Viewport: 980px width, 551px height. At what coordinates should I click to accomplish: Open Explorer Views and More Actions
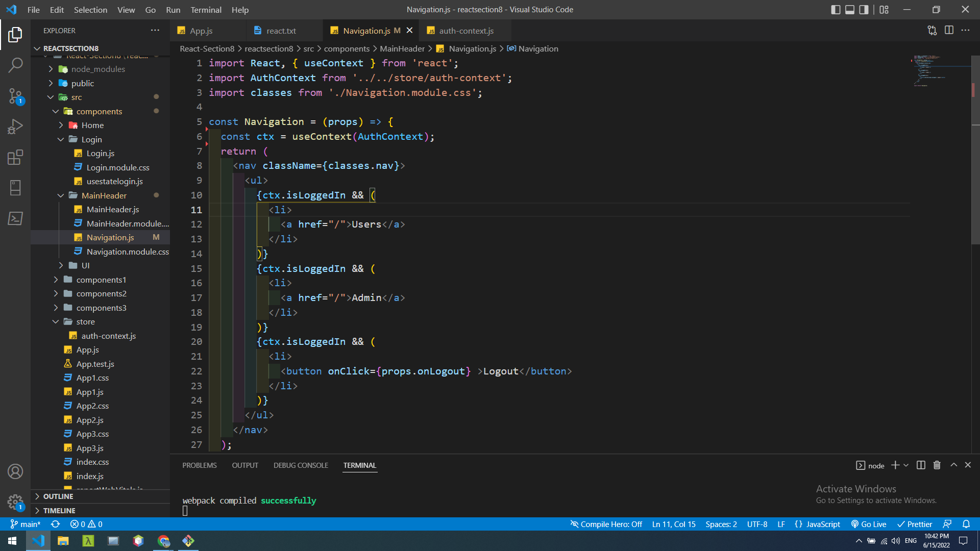(155, 31)
